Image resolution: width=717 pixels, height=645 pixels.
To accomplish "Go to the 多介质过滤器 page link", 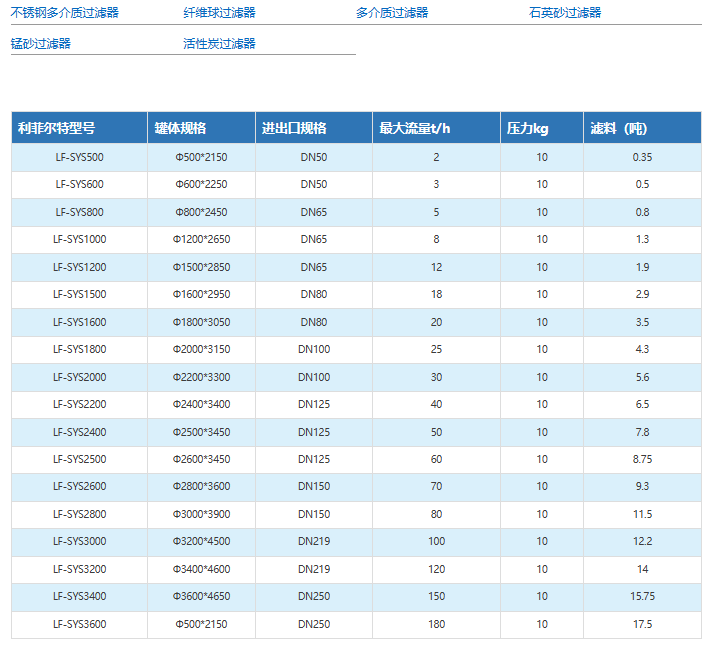I will click(392, 13).
